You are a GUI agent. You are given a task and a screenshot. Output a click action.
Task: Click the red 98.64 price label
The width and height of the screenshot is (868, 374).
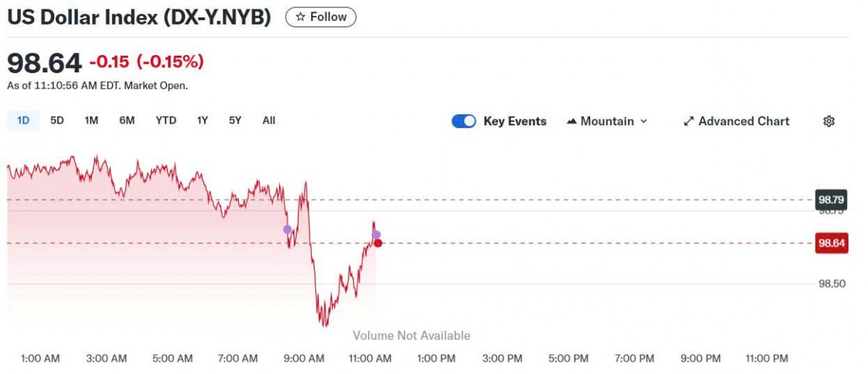click(831, 243)
